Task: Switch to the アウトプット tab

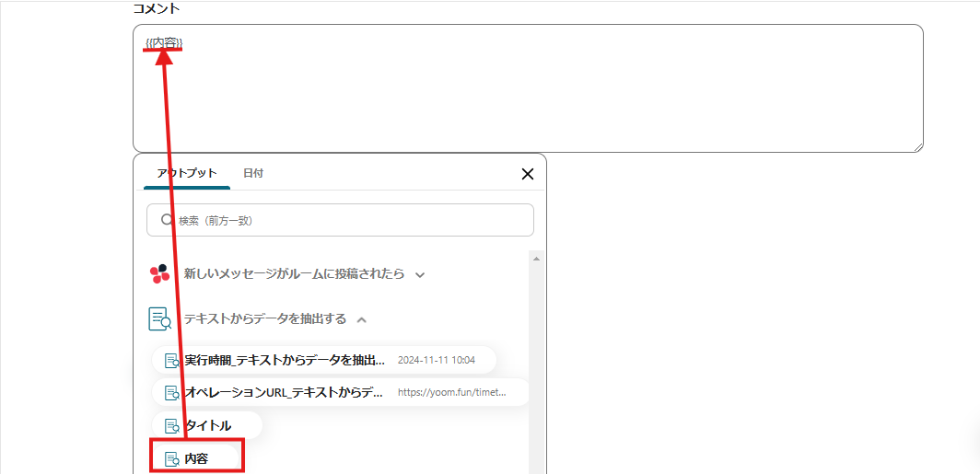Action: tap(187, 173)
